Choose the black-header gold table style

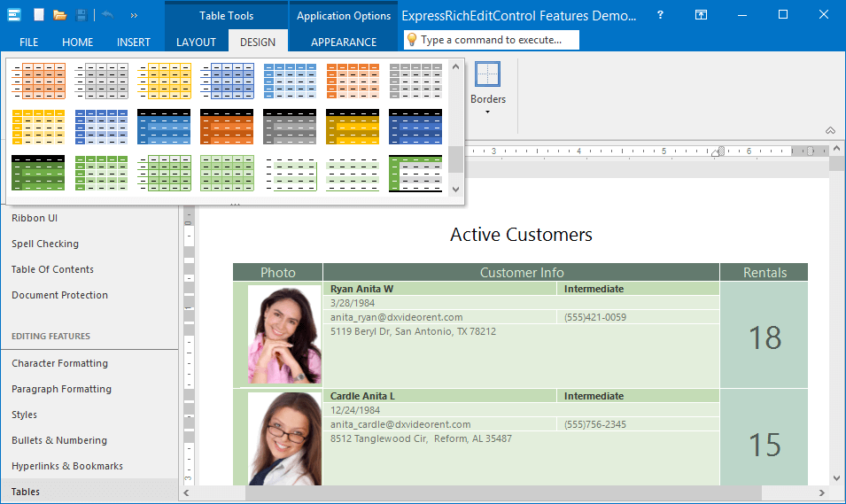353,127
